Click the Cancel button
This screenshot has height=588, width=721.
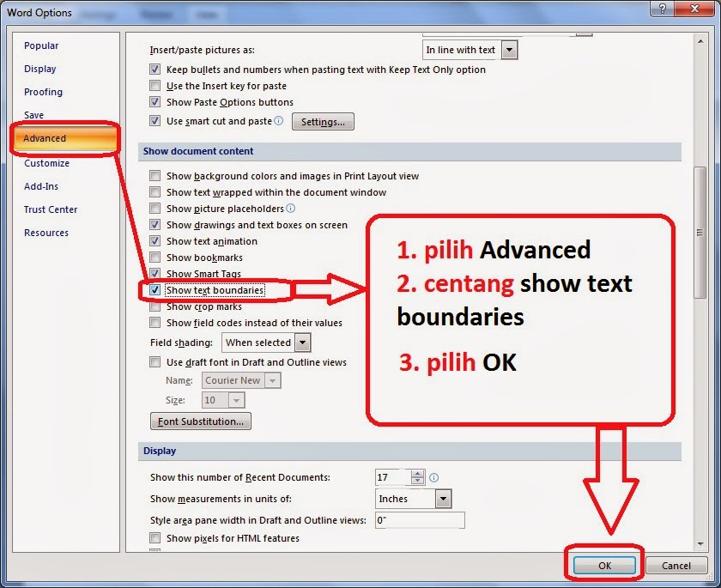(676, 566)
